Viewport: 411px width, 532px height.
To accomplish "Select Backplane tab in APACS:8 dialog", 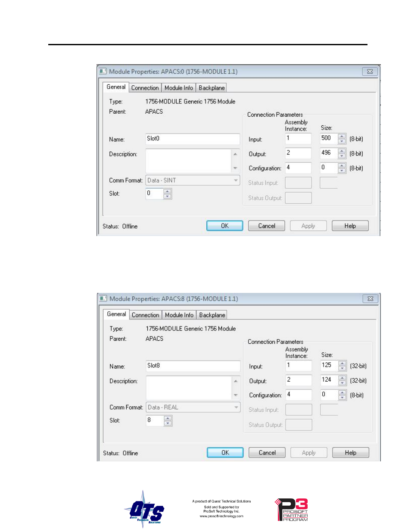I will [212, 315].
